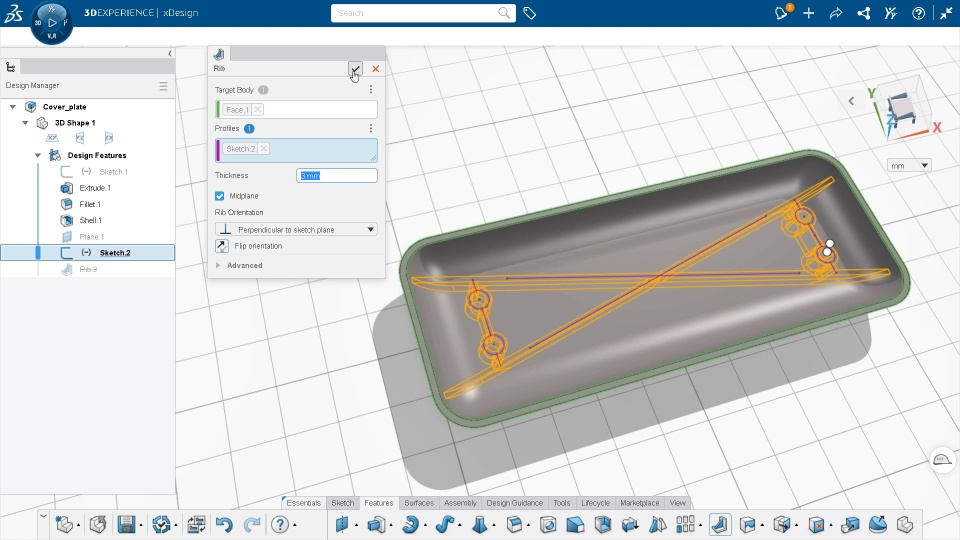Click the Save floppy disk icon
Image resolution: width=960 pixels, height=540 pixels.
[x=127, y=524]
